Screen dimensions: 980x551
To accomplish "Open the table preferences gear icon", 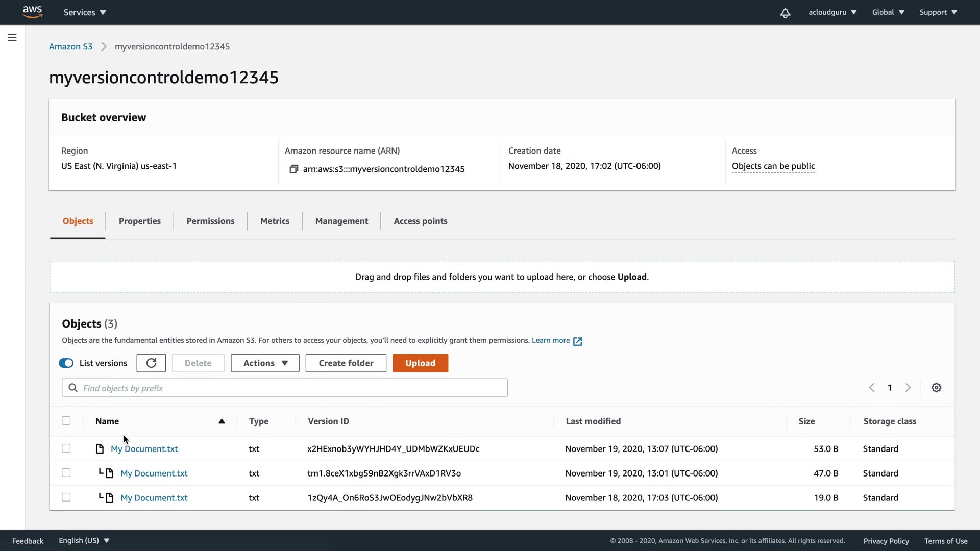I will tap(936, 388).
